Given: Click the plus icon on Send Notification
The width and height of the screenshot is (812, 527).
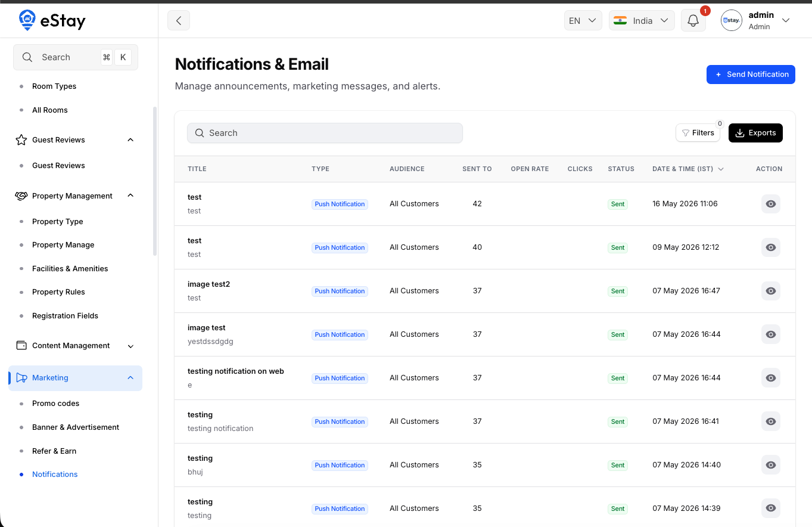Looking at the screenshot, I should [718, 75].
